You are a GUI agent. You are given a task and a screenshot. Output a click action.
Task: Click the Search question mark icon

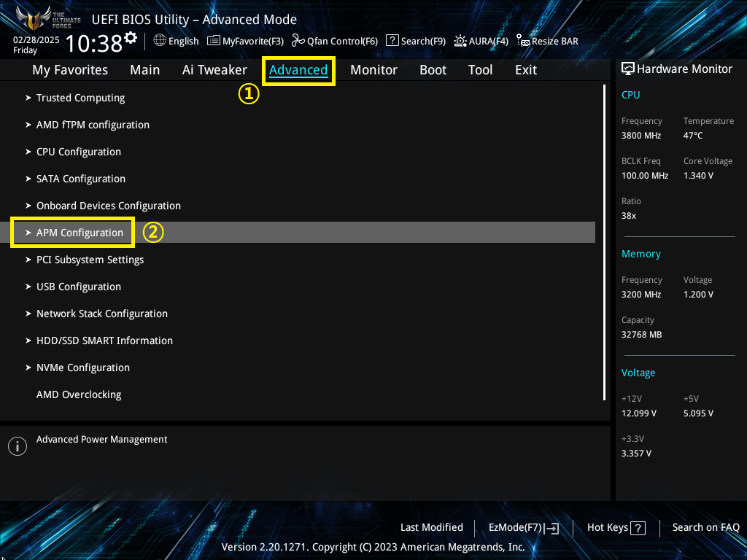coord(392,41)
